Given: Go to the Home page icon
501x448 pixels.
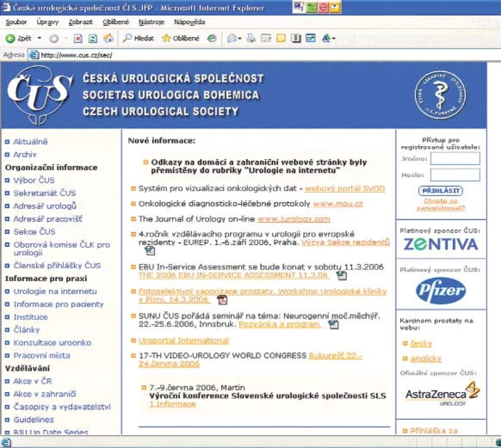Looking at the screenshot, I should tap(108, 38).
